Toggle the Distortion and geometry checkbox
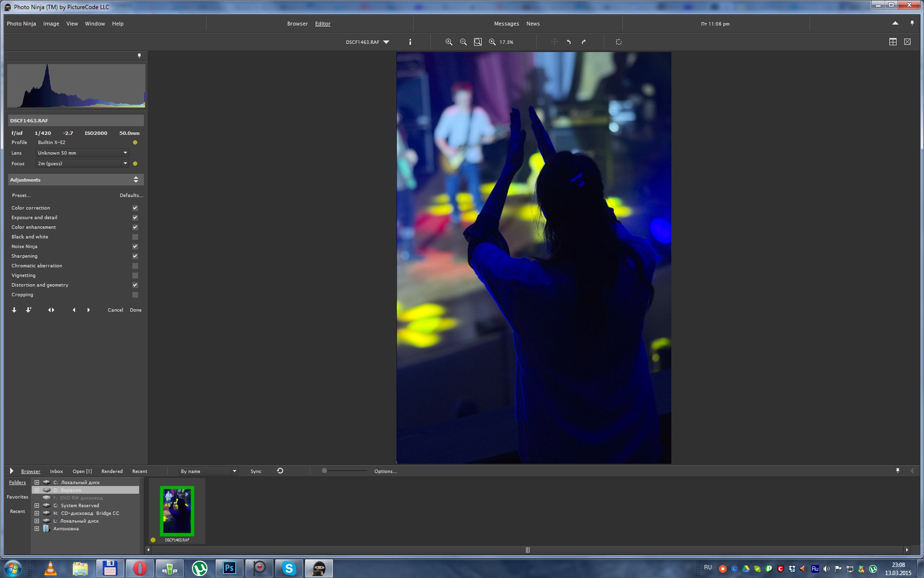The width and height of the screenshot is (924, 578). [x=135, y=285]
